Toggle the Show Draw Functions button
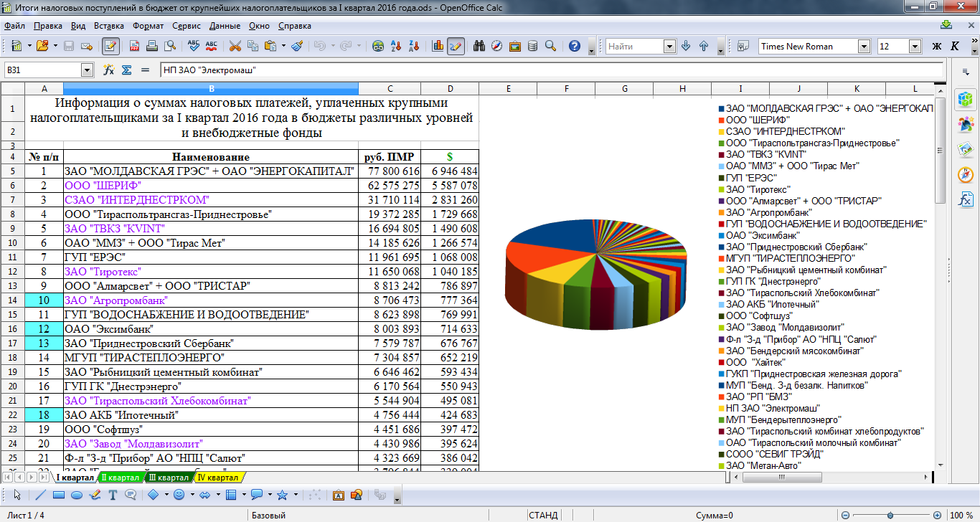Image resolution: width=980 pixels, height=522 pixels. (456, 46)
